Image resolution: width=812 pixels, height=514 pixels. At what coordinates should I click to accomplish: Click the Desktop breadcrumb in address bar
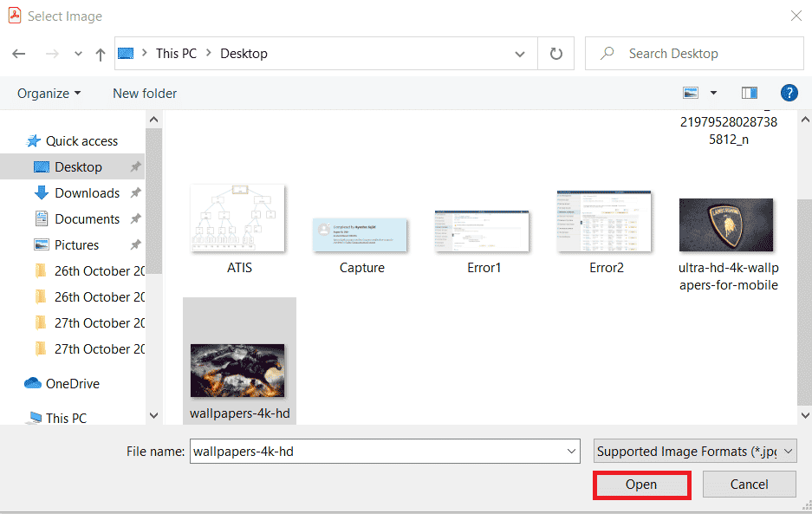pos(244,54)
